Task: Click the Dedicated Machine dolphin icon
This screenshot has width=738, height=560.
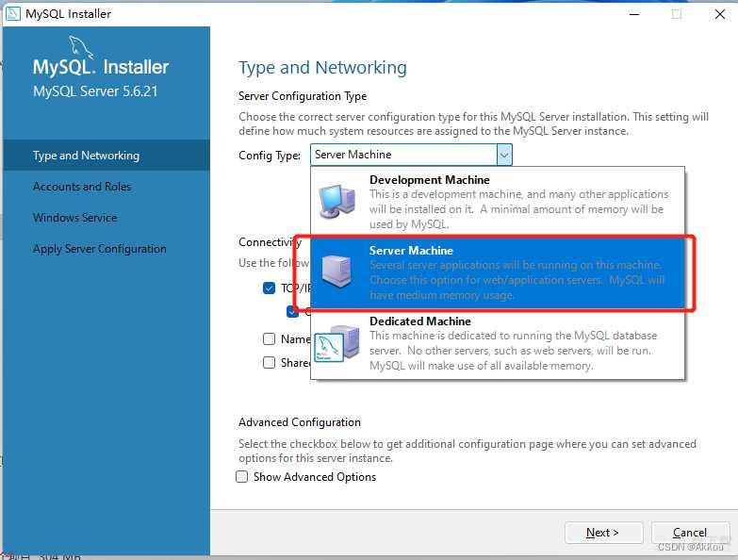Action: (x=337, y=344)
